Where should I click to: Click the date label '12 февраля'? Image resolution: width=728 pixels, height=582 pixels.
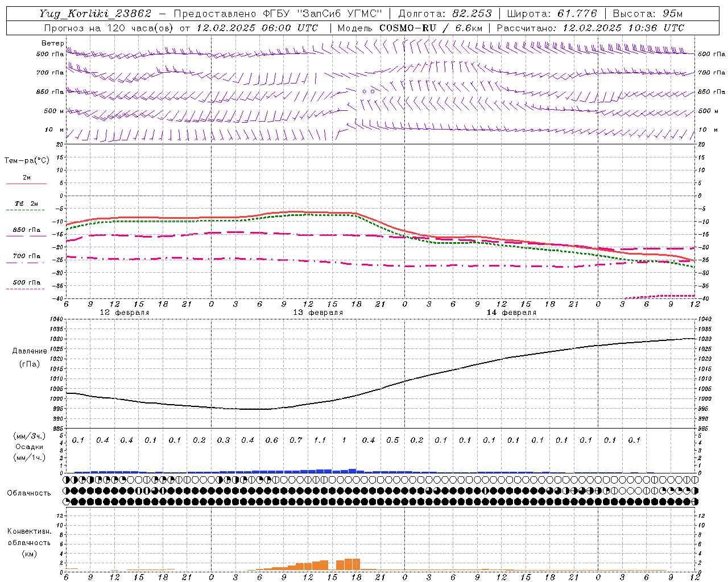125,313
